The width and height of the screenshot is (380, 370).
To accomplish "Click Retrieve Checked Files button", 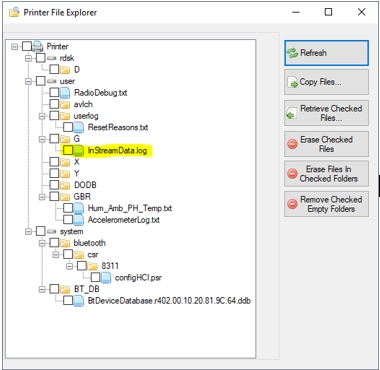I will pos(326,113).
